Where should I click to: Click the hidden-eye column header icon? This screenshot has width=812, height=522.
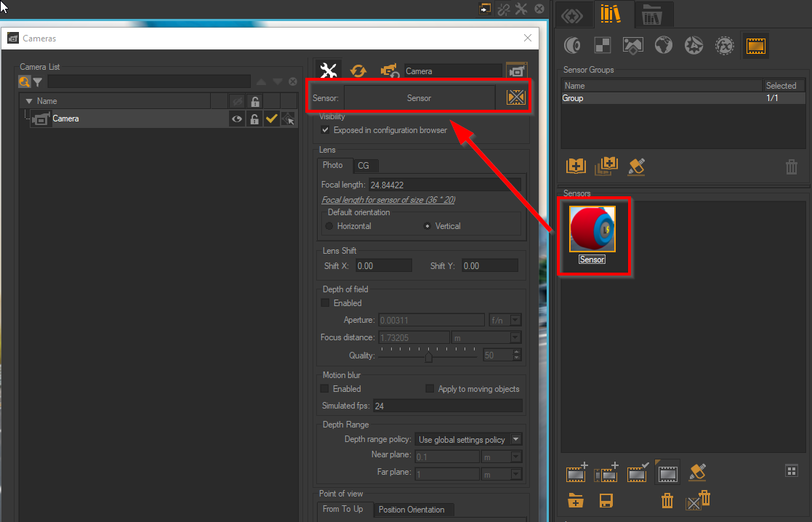click(x=237, y=101)
